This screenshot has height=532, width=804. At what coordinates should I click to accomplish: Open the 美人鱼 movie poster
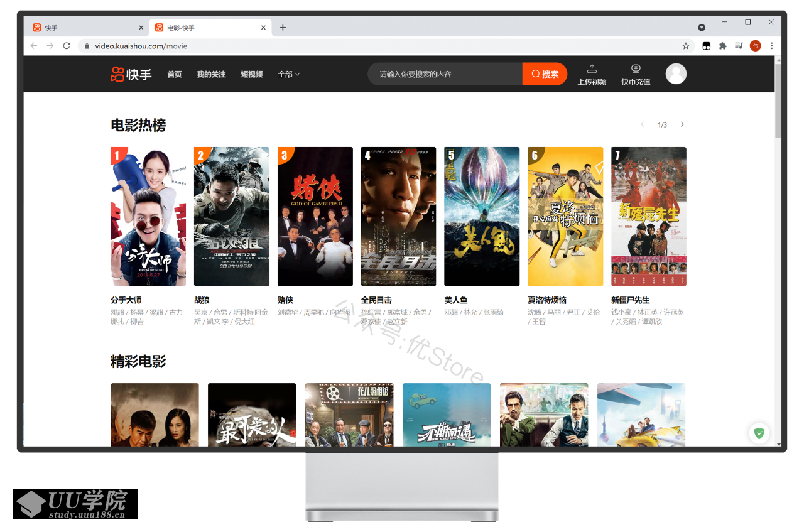click(x=482, y=217)
